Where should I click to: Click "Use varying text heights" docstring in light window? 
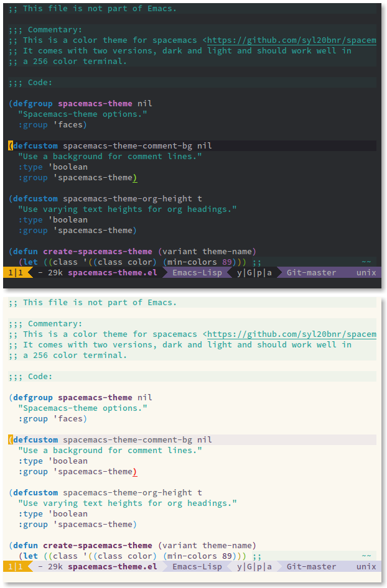pos(128,503)
